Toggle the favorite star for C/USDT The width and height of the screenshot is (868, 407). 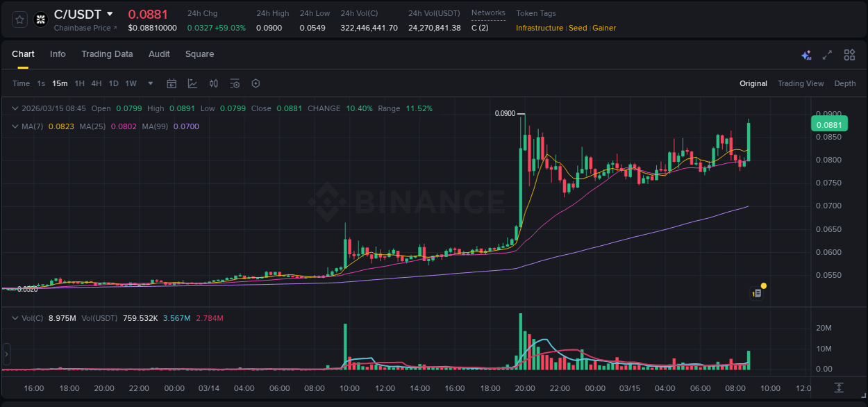[19, 19]
